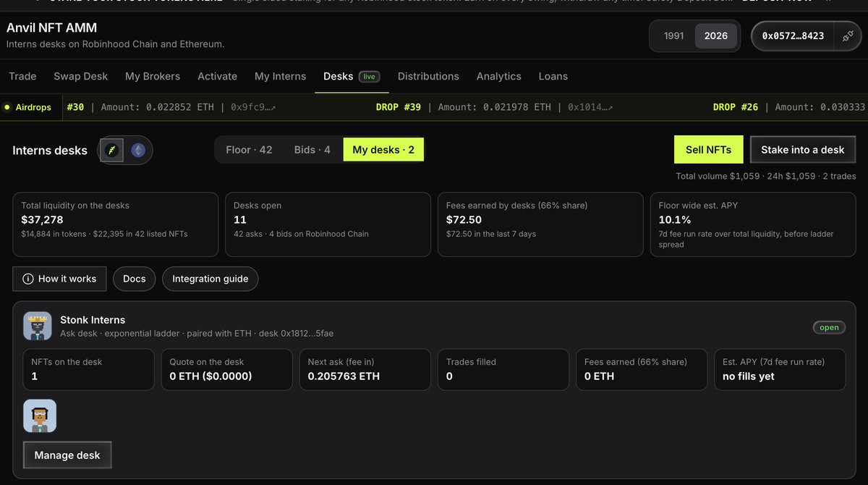Go to My Interns tab
Screen dimensions: 868x485
tap(280, 76)
